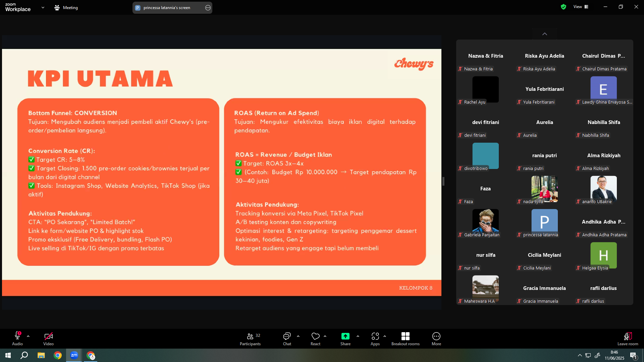
Task: Click the muted mic icon beside Rachel Ayu
Action: click(x=460, y=102)
